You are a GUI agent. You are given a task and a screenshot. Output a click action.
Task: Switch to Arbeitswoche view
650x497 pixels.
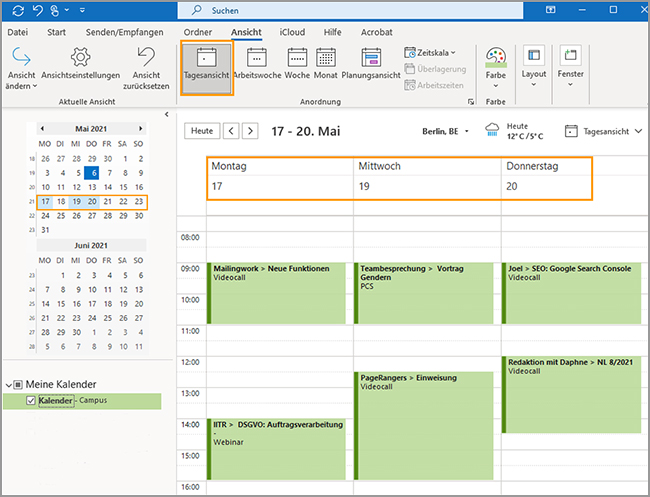point(257,63)
